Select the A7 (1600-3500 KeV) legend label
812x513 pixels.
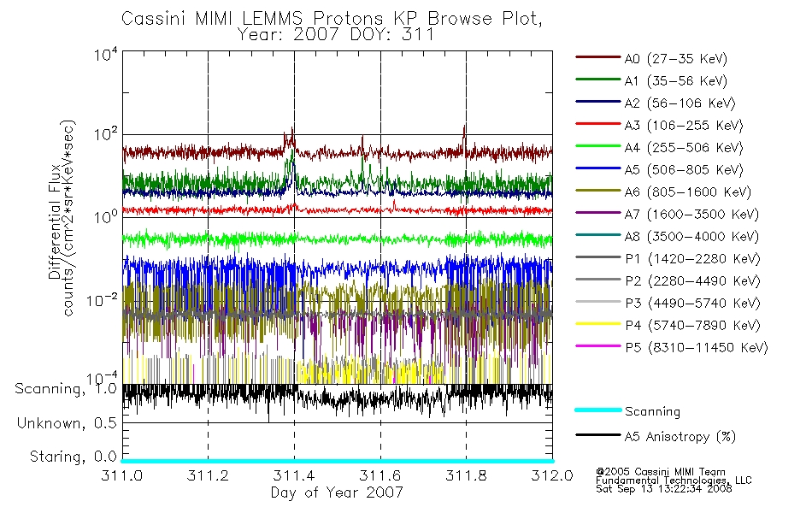pos(691,215)
